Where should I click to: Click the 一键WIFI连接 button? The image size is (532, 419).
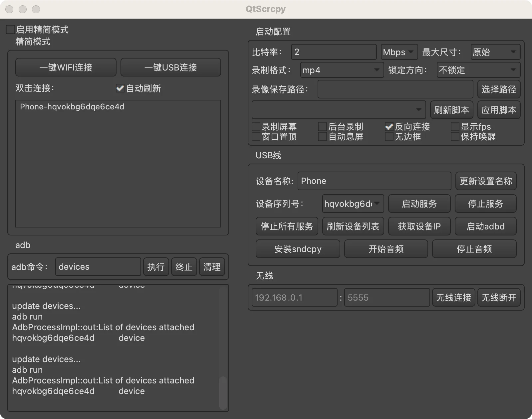pos(66,68)
